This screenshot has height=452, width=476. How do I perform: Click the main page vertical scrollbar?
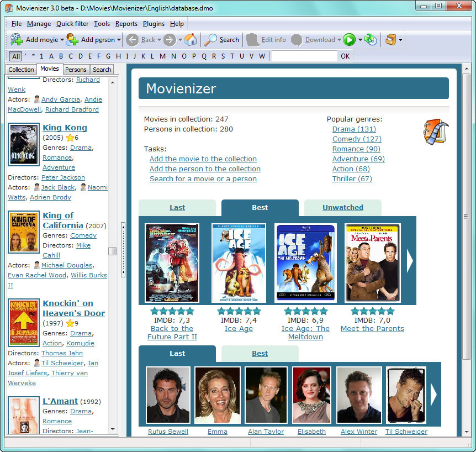pyautogui.click(x=466, y=216)
